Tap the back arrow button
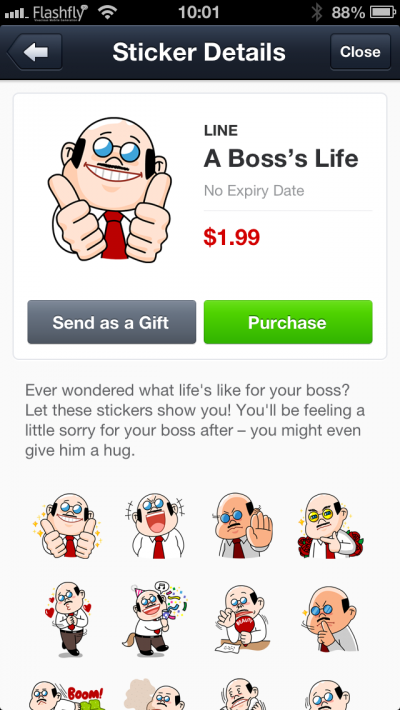The height and width of the screenshot is (710, 400). (35, 52)
